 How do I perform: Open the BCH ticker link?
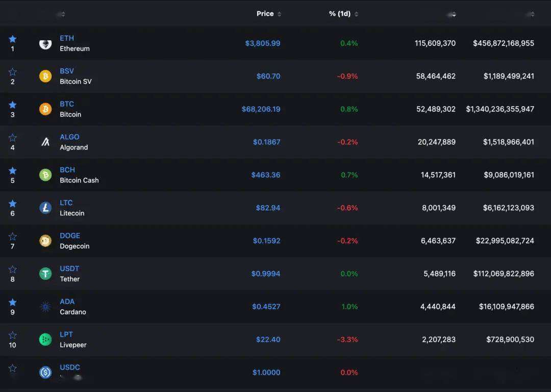(x=67, y=170)
